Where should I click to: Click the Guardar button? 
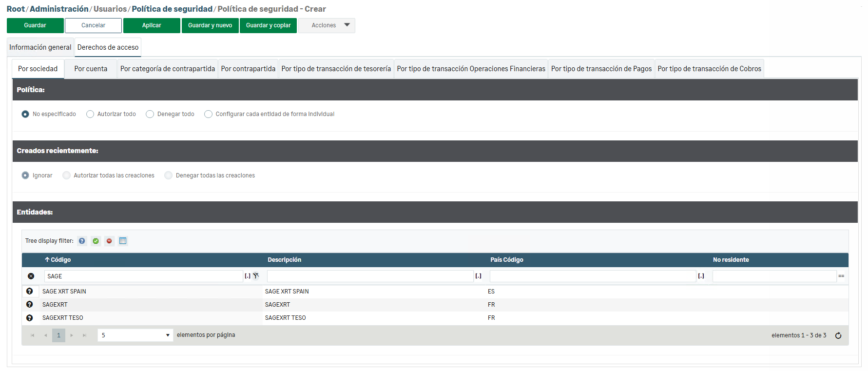35,25
